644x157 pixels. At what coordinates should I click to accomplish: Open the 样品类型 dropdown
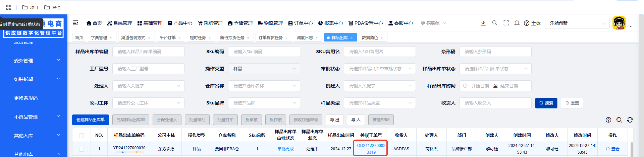(x=380, y=103)
